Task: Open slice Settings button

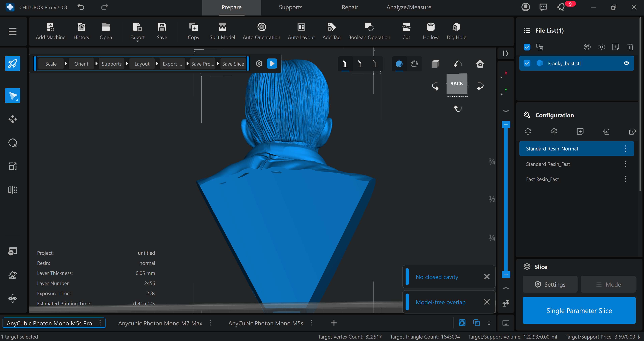Action: click(550, 284)
